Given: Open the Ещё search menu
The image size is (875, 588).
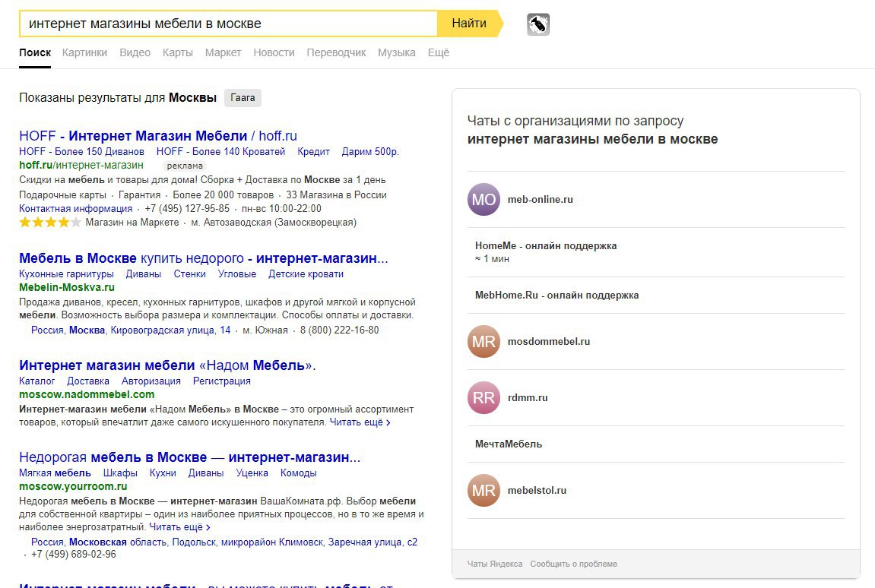Looking at the screenshot, I should click(439, 52).
